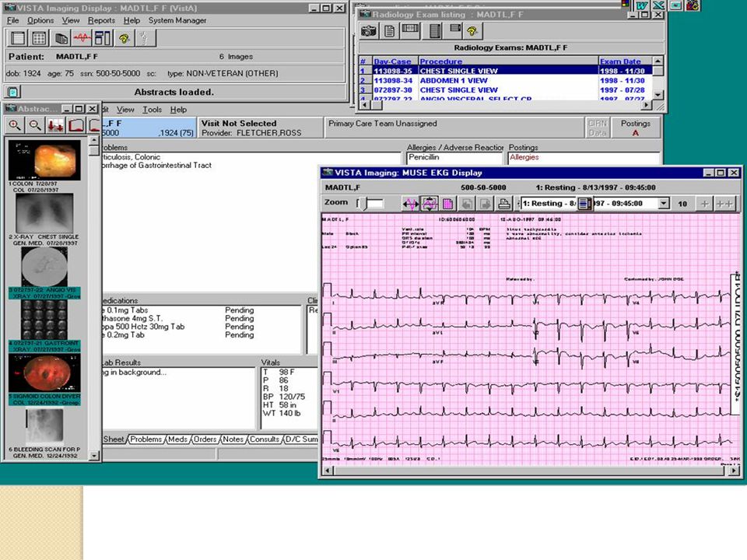Open the Reports menu in VISTA Imaging Display
Viewport: 747px width, 560px height.
101,20
